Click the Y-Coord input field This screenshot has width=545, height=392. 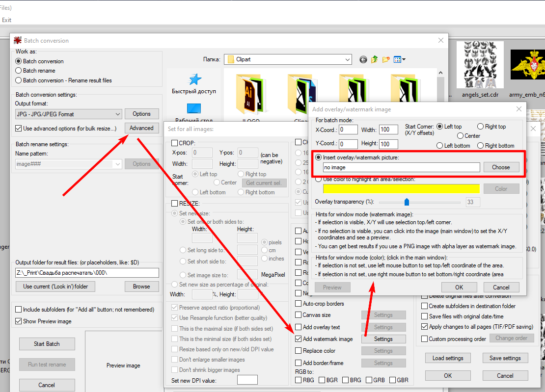pyautogui.click(x=348, y=144)
